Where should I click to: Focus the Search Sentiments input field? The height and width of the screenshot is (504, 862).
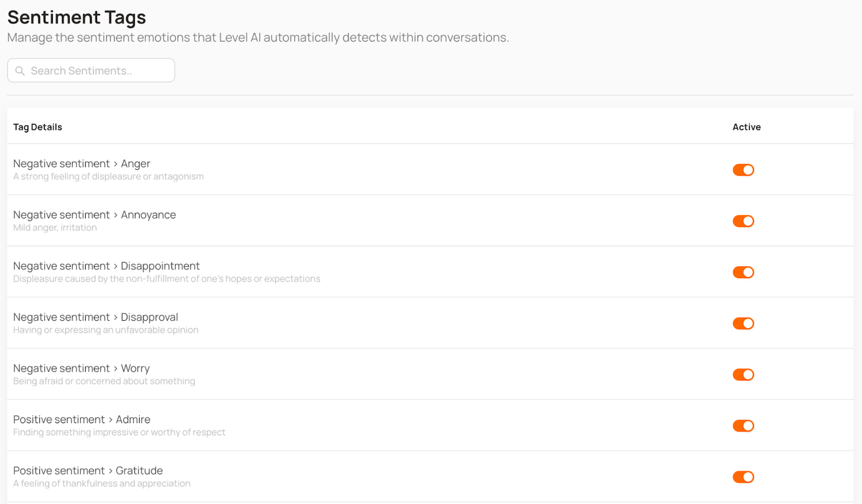point(98,71)
